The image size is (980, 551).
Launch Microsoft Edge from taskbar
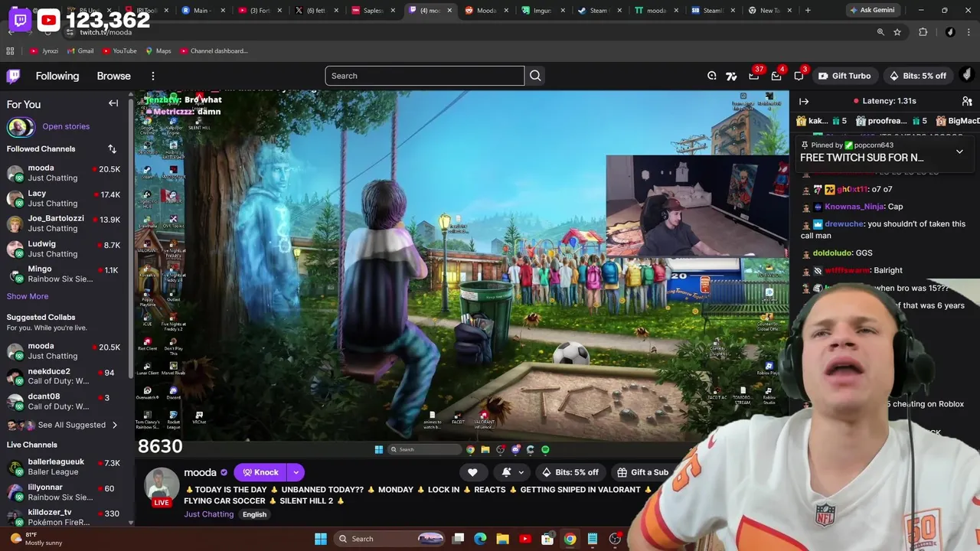tap(480, 539)
